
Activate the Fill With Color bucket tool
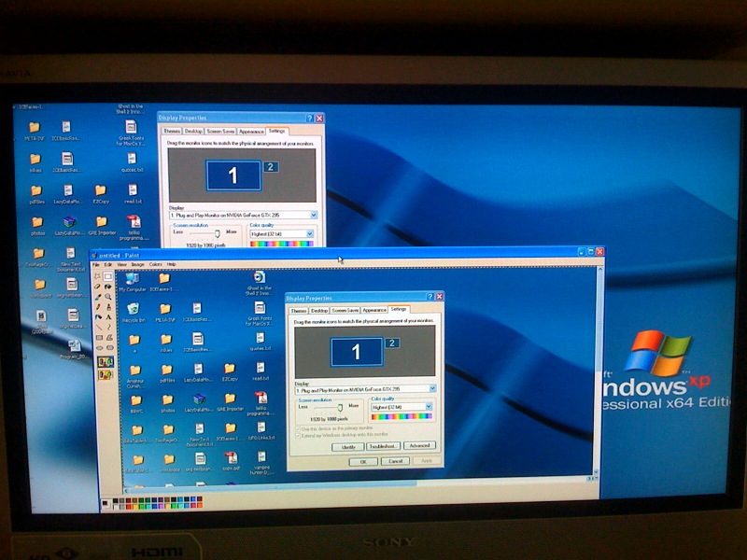coord(108,287)
